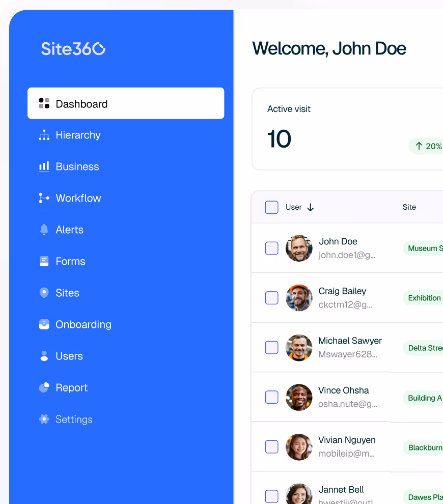Viewport: 443px width, 504px height.
Task: Sort by the User column arrow
Action: coord(310,207)
